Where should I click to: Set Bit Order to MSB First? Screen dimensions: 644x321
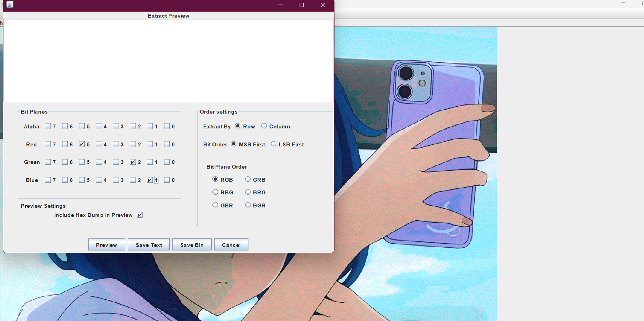(234, 144)
